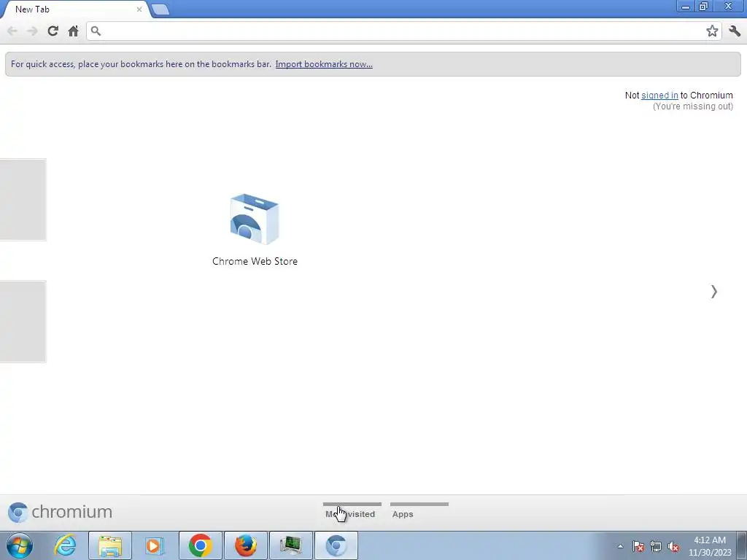Open a new tab button
Image resolution: width=747 pixels, height=560 pixels.
coord(160,9)
